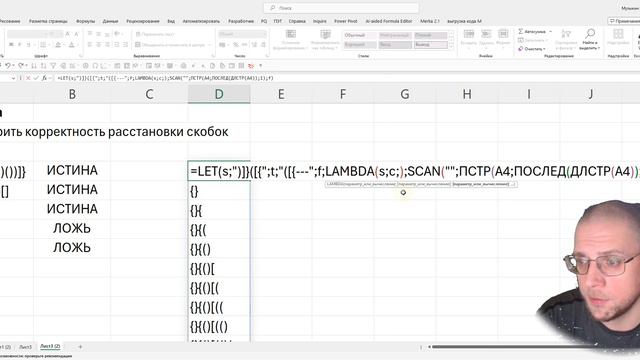Toggle align text left
Screen dimensions: 640x360
coord(90,44)
